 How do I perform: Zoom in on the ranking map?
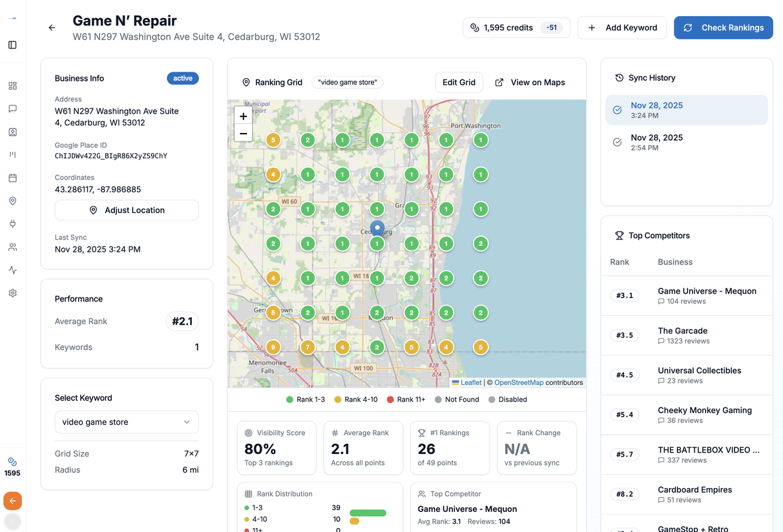click(x=243, y=116)
